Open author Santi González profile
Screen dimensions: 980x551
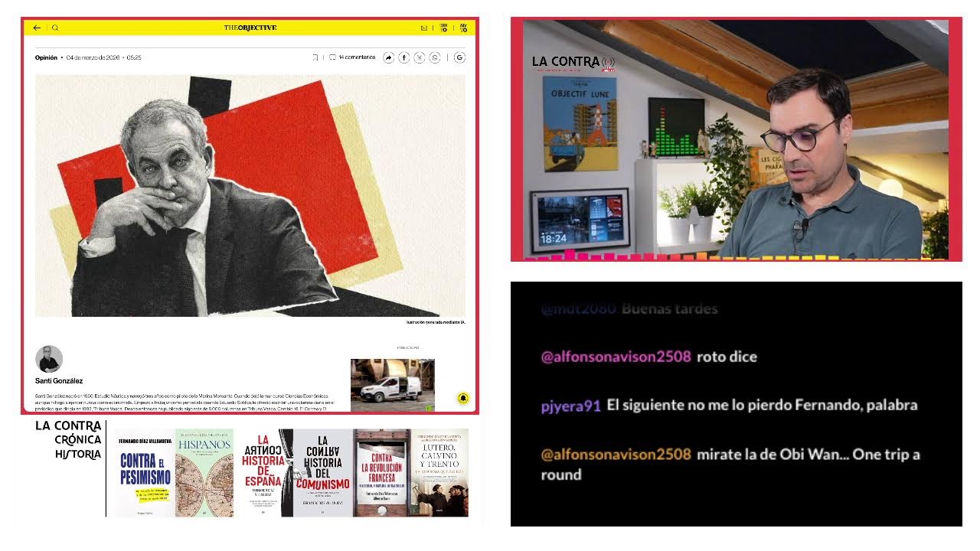point(59,380)
